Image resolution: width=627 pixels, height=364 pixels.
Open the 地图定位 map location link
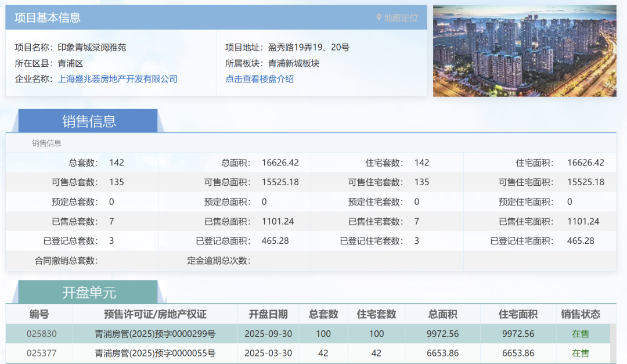pyautogui.click(x=401, y=18)
